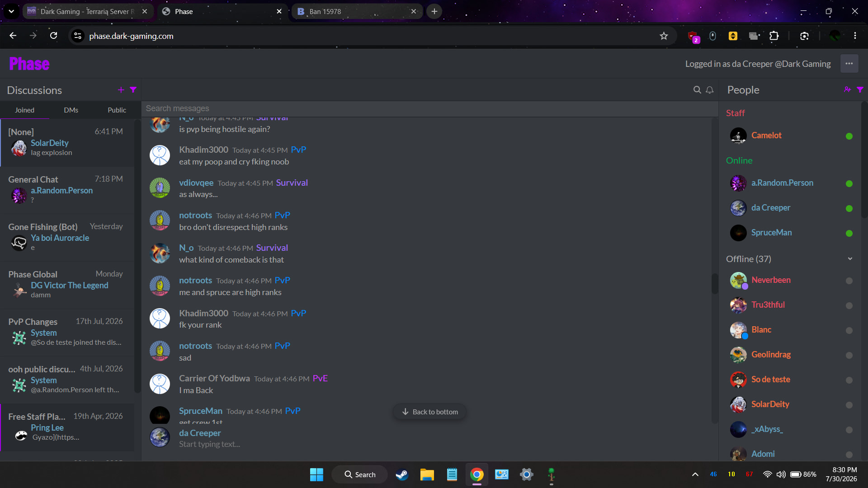Click the Staff section heading
Viewport: 868px width, 488px height.
click(735, 113)
